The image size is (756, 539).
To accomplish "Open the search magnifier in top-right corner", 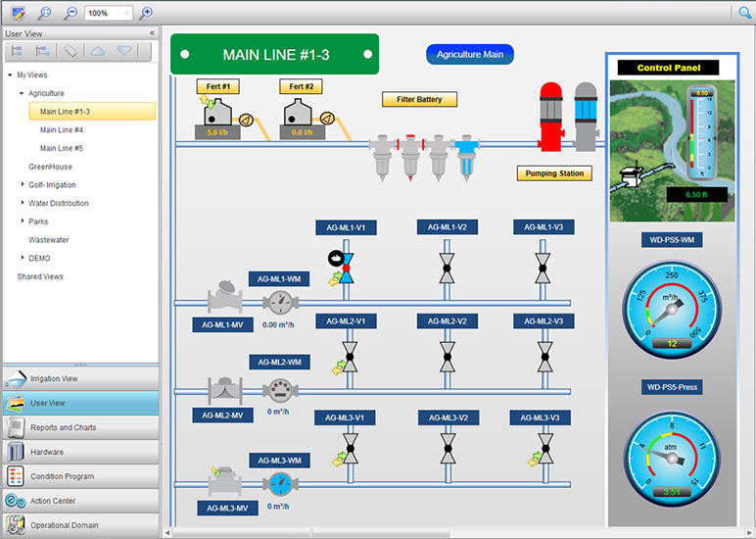I will coord(744,13).
